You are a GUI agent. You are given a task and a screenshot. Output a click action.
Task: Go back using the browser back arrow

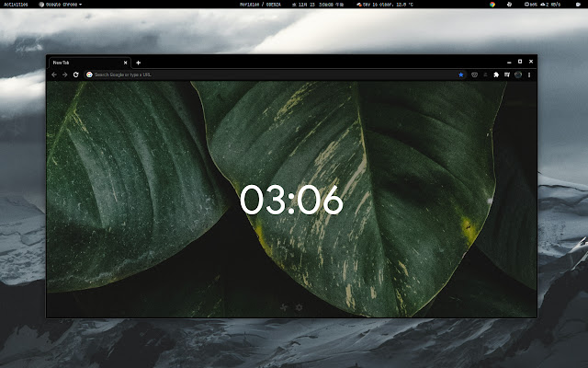53,75
